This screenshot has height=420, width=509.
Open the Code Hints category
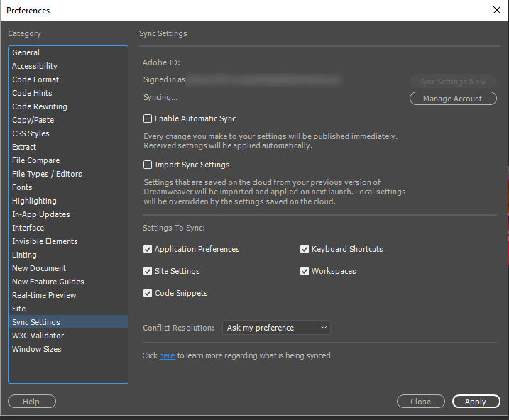[68, 93]
